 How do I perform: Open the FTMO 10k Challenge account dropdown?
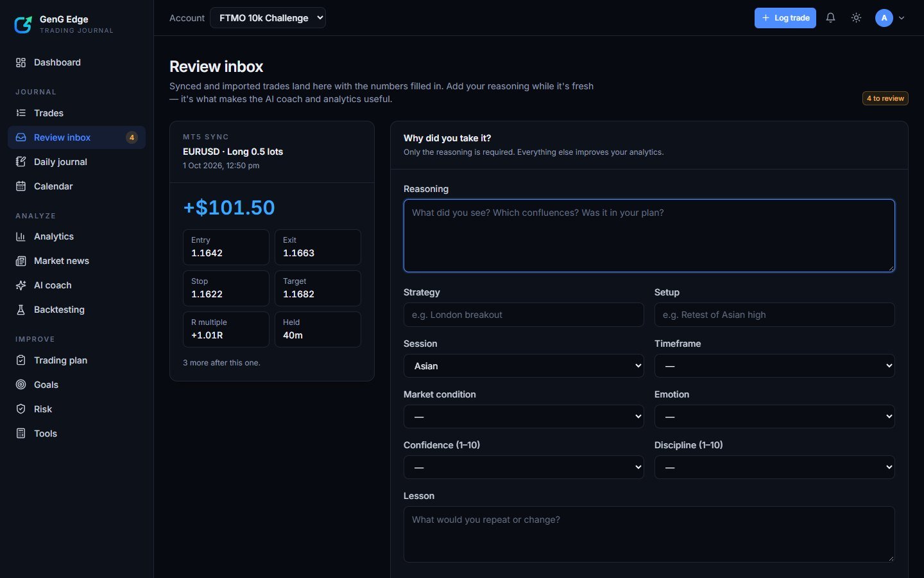pyautogui.click(x=268, y=18)
